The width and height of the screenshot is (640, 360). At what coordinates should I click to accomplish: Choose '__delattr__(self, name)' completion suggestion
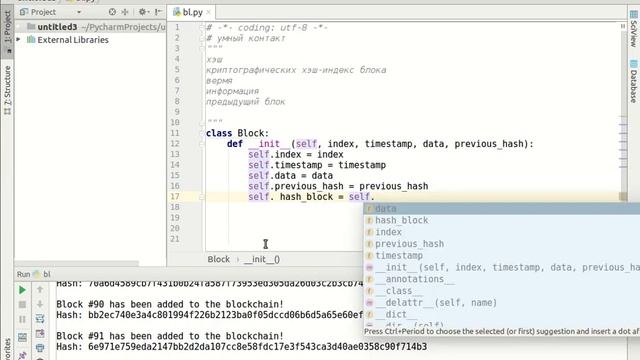click(502, 303)
